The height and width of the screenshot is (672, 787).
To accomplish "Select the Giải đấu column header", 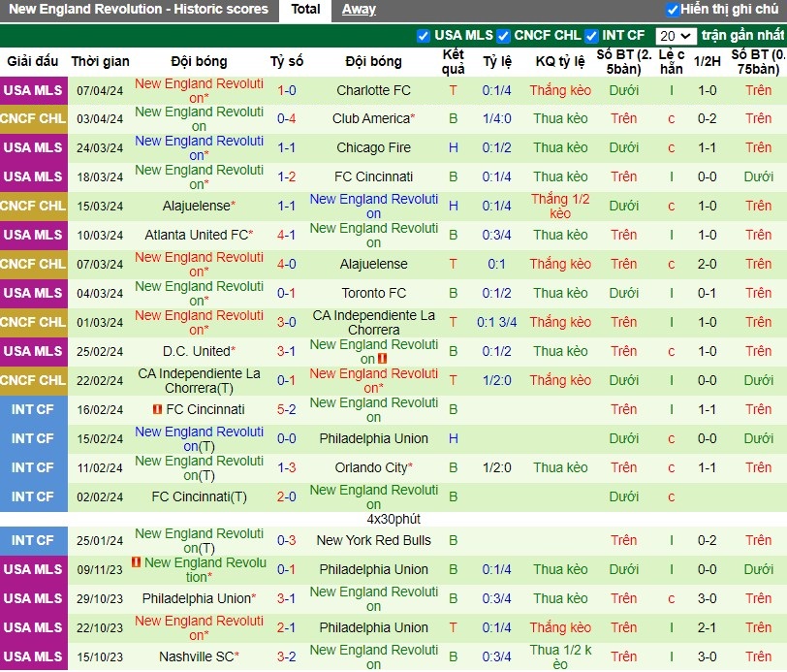I will click(33, 61).
